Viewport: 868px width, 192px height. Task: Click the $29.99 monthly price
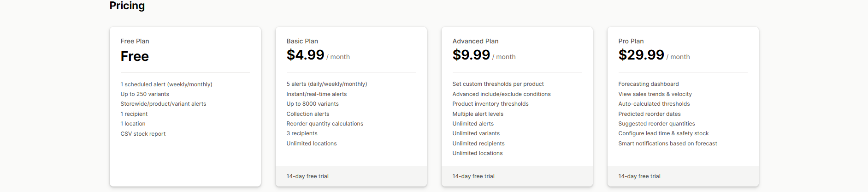pos(641,55)
